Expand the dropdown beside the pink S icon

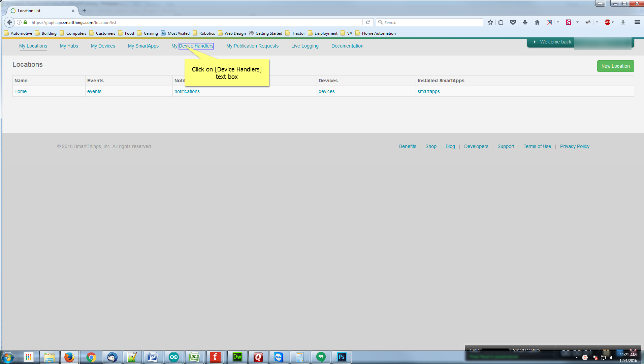(577, 22)
